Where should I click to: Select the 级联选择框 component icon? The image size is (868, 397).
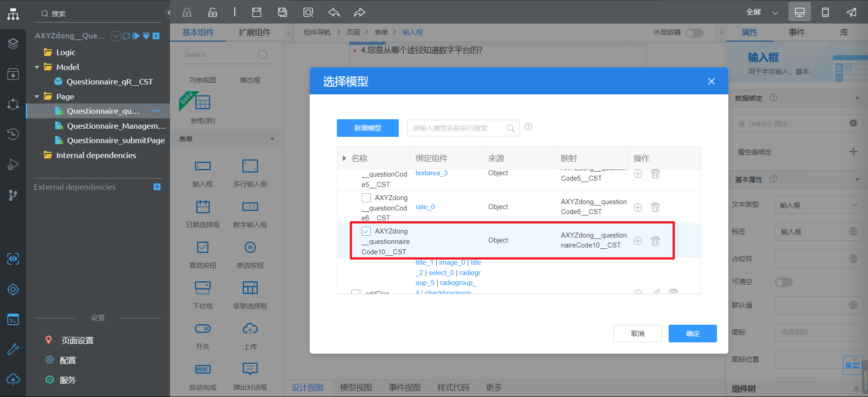click(x=250, y=288)
